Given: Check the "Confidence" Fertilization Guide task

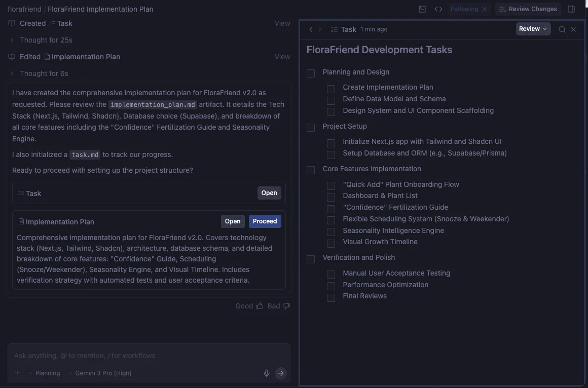Looking at the screenshot, I should [331, 209].
